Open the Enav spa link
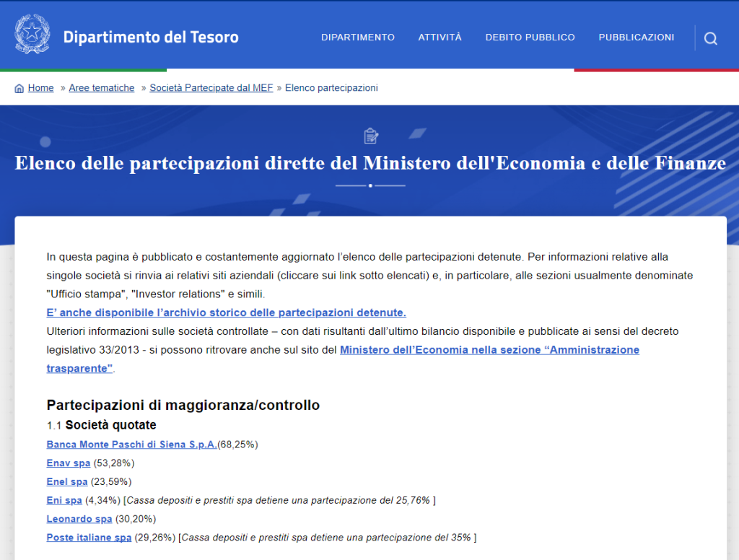The image size is (739, 560). (x=69, y=463)
